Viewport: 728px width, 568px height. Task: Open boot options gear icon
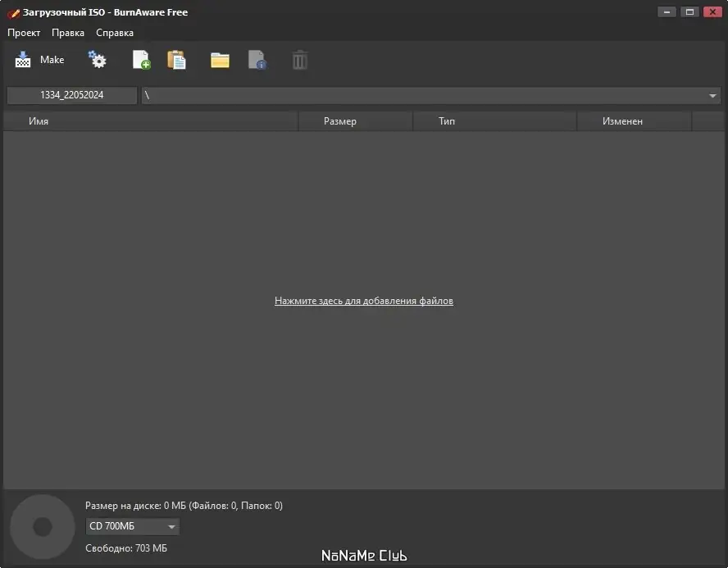98,60
